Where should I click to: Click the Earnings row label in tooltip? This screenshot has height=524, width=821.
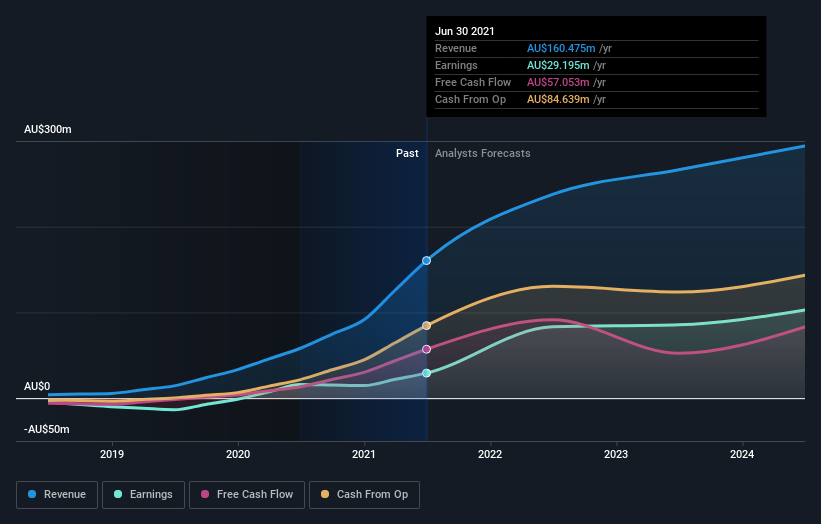click(456, 65)
